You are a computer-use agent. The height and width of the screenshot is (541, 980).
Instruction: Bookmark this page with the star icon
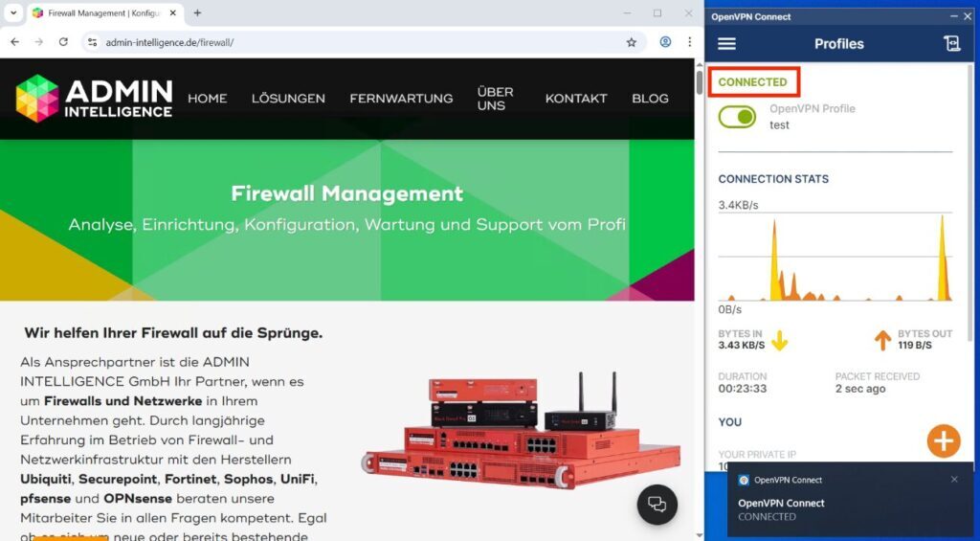tap(632, 42)
